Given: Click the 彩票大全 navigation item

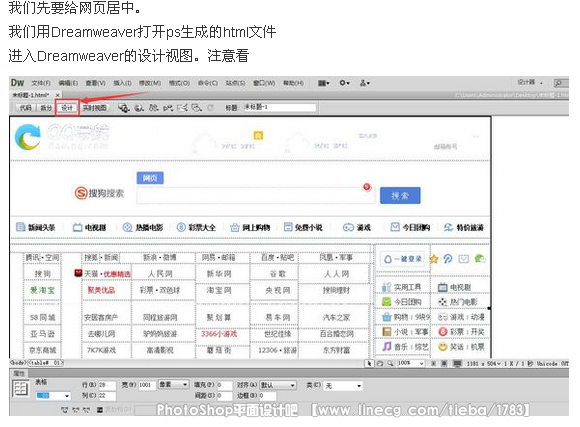Looking at the screenshot, I should pos(196,228).
